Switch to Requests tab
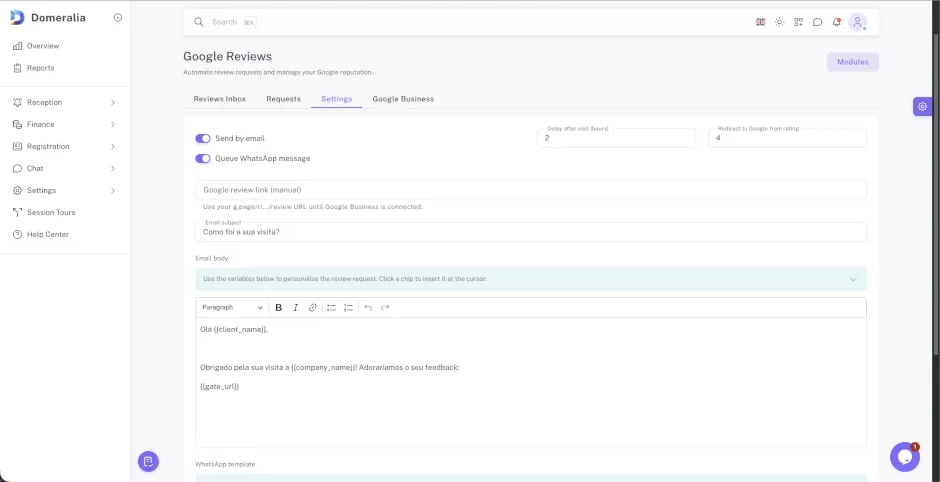Screen dimensions: 940x482 (x=284, y=99)
